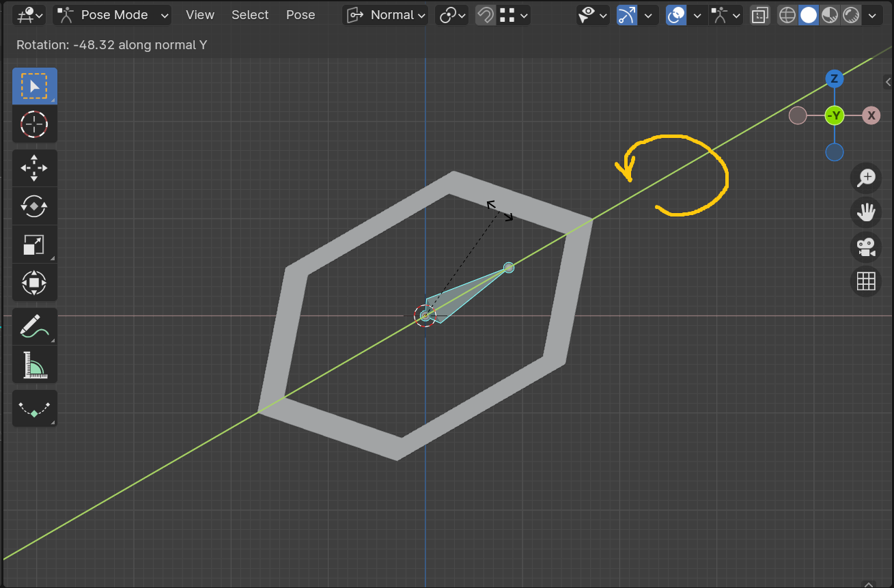Viewport: 894px width, 588px height.
Task: Open the View menu
Action: point(200,15)
